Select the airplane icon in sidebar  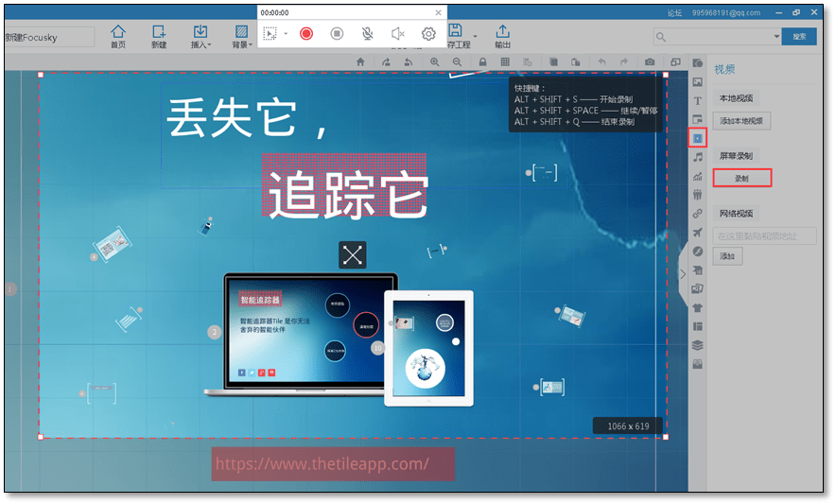(x=697, y=232)
